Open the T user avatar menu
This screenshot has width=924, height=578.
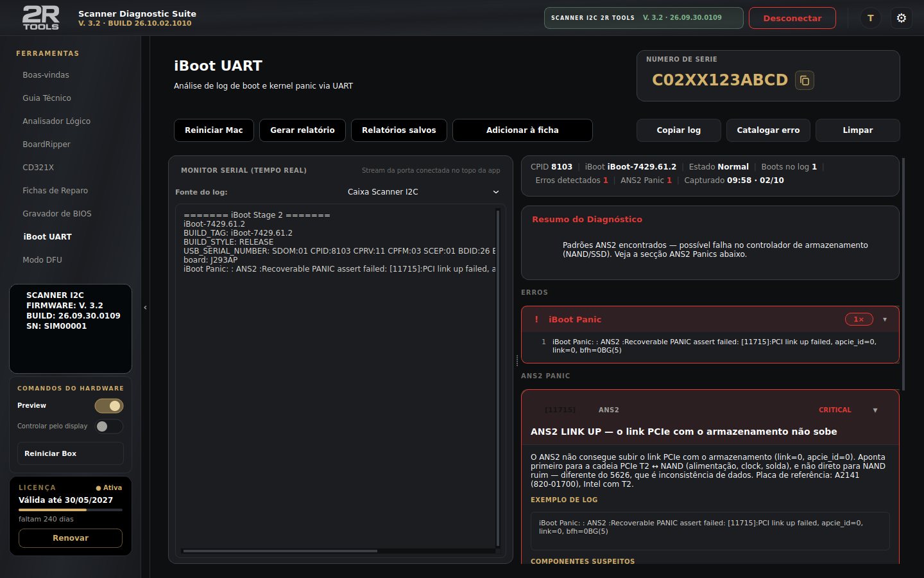(871, 18)
